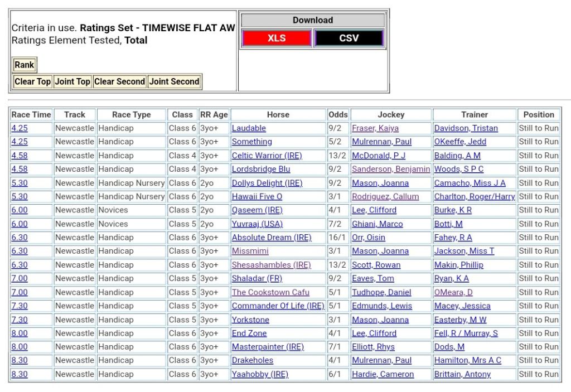This screenshot has height=392, width=571.
Task: Open trainer Makin, Phillip link
Action: tap(459, 265)
